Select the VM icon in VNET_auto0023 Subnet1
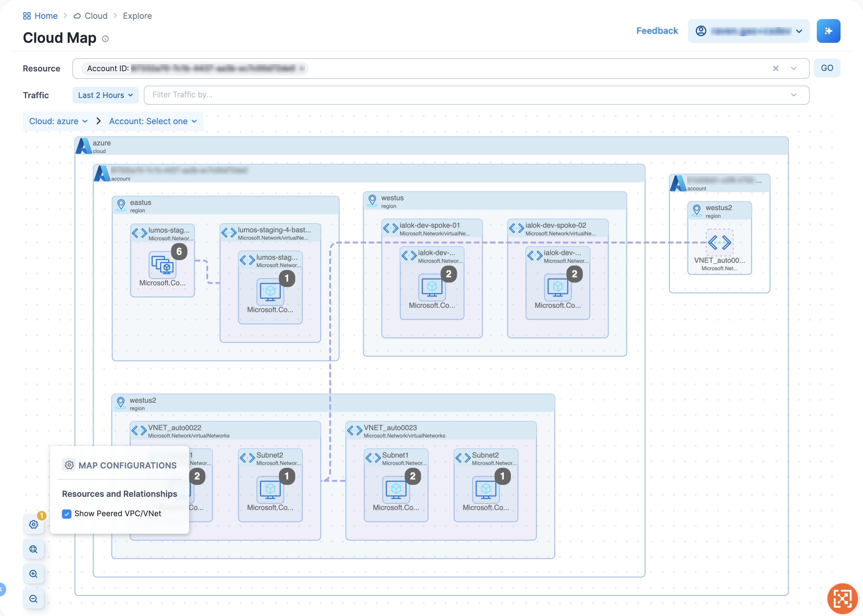 [x=396, y=489]
